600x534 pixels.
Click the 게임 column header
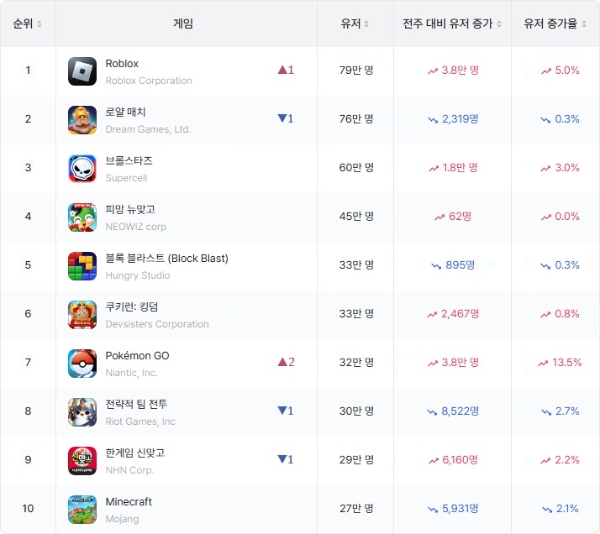click(x=183, y=24)
